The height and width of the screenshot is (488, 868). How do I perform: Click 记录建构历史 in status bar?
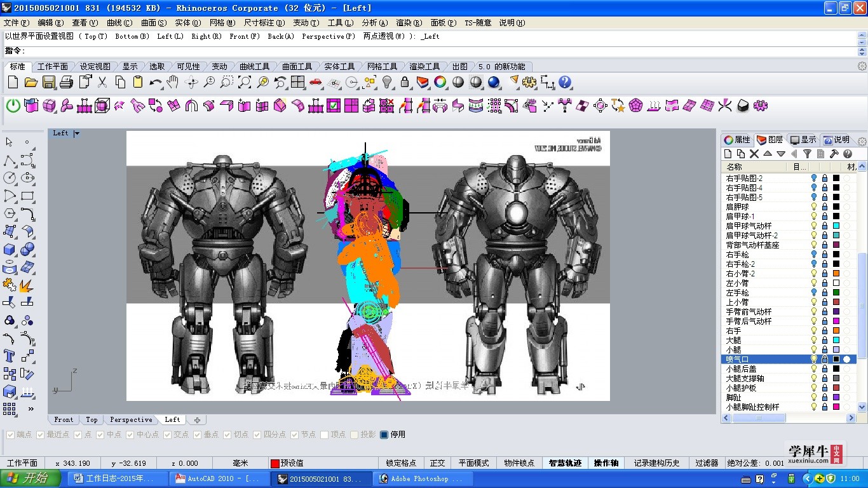[x=656, y=463]
